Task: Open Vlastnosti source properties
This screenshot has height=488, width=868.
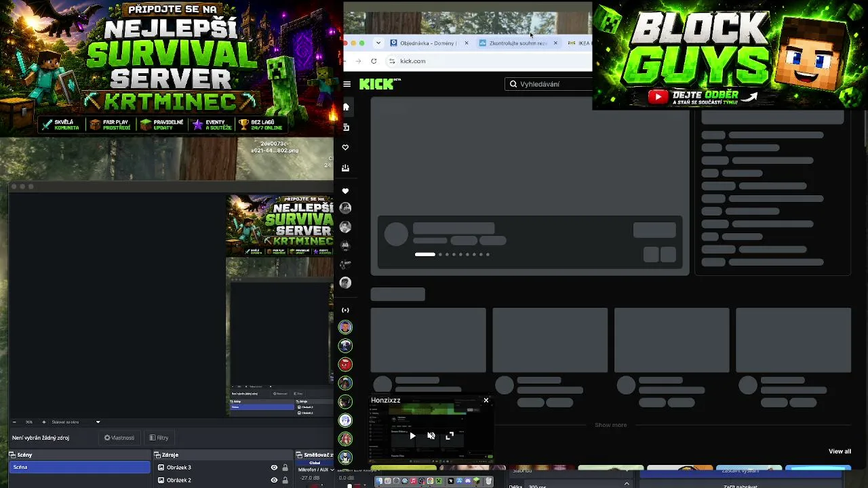Action: pyautogui.click(x=119, y=438)
